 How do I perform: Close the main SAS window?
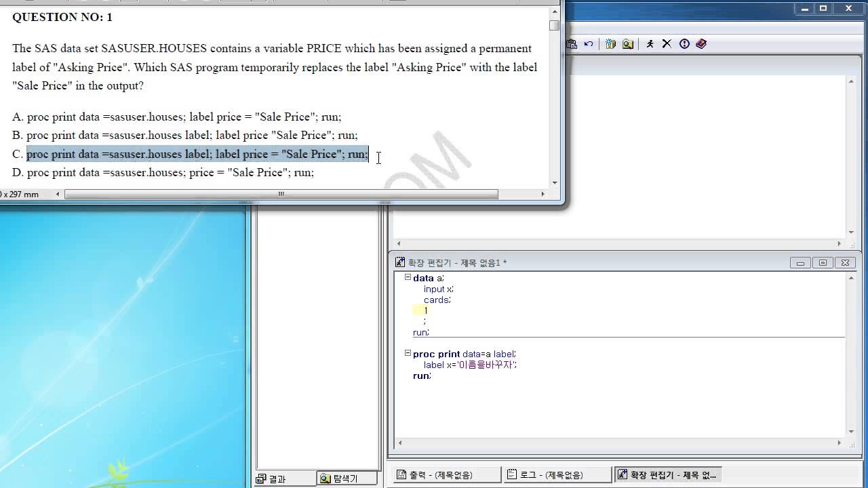point(849,8)
